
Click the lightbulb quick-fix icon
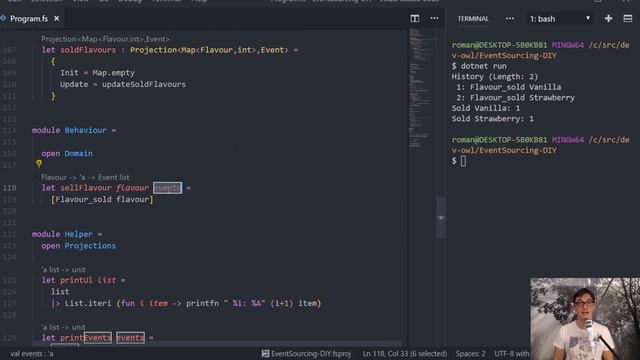39,164
